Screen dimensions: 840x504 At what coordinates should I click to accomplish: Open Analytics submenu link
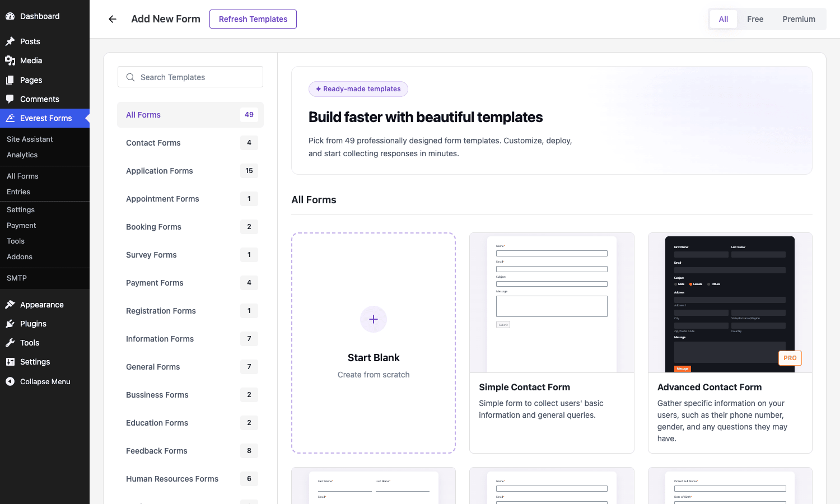[22, 155]
